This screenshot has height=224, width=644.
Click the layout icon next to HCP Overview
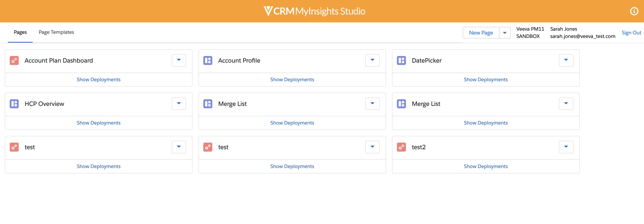click(14, 104)
